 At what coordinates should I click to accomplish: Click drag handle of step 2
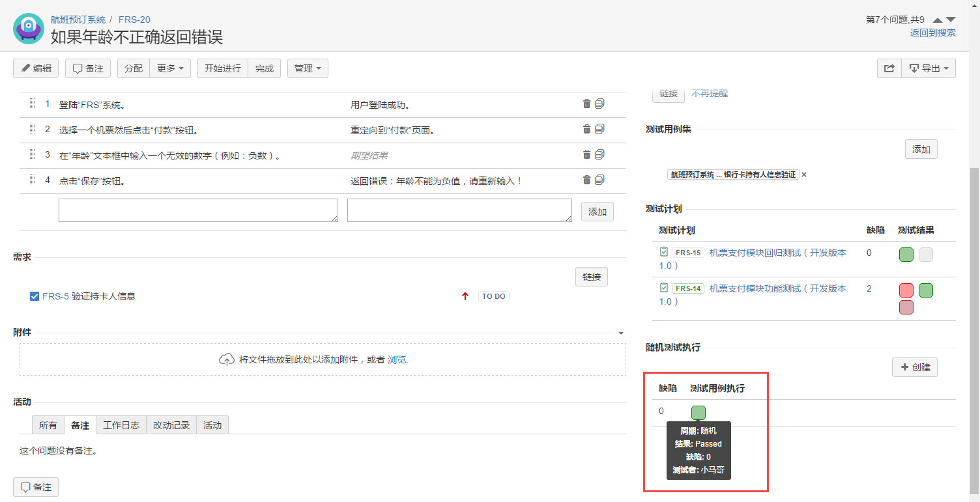31,129
